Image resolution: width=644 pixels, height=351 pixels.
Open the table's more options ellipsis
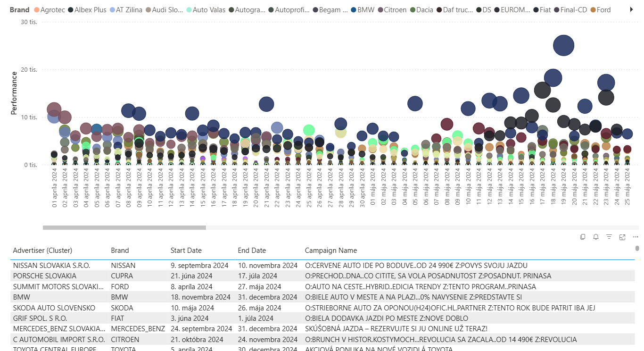coord(635,237)
